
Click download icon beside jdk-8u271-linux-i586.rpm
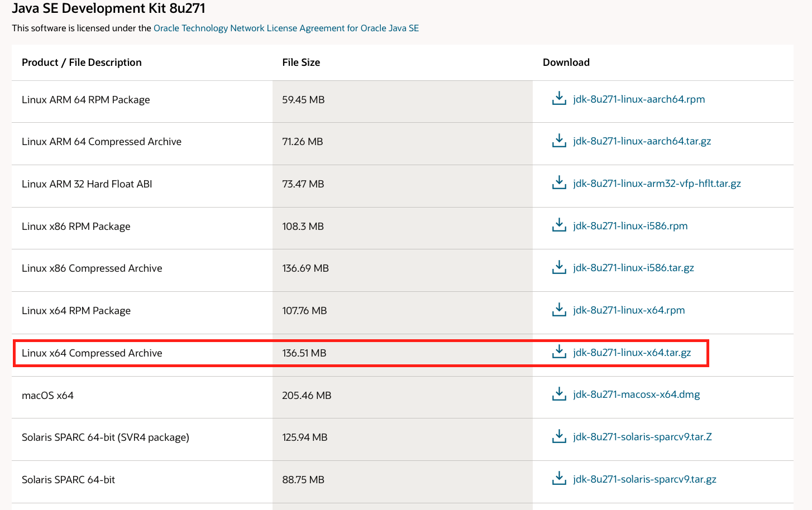point(559,225)
